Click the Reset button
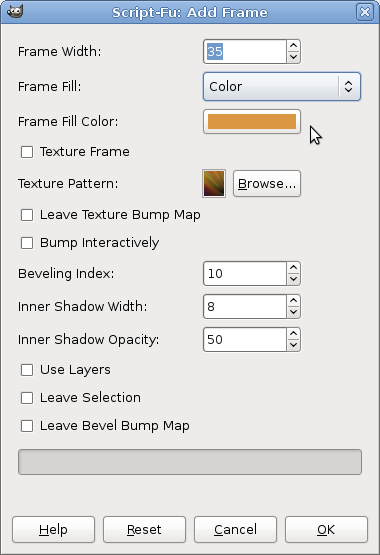Viewport: 380px width, 555px height. click(x=144, y=530)
